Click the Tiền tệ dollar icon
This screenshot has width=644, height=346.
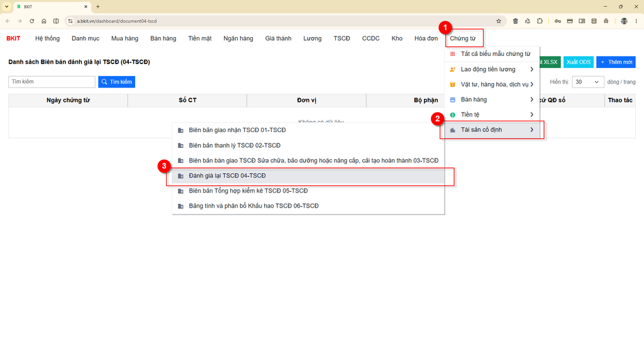tap(453, 114)
